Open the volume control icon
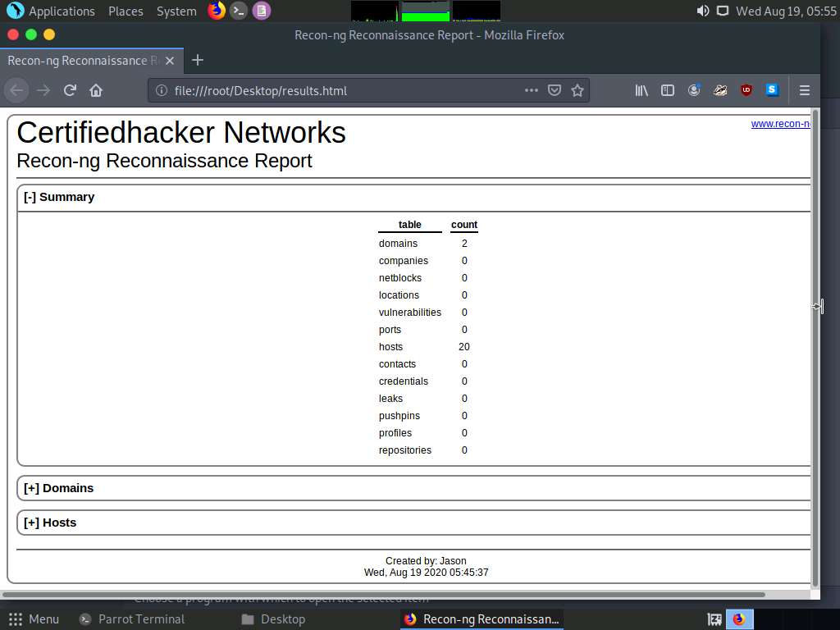This screenshot has width=840, height=630. coord(703,11)
